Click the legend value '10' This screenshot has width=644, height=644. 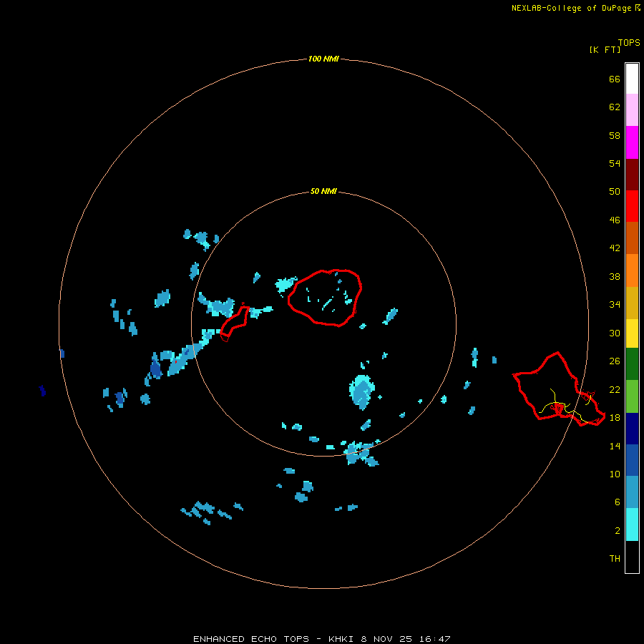(x=615, y=474)
